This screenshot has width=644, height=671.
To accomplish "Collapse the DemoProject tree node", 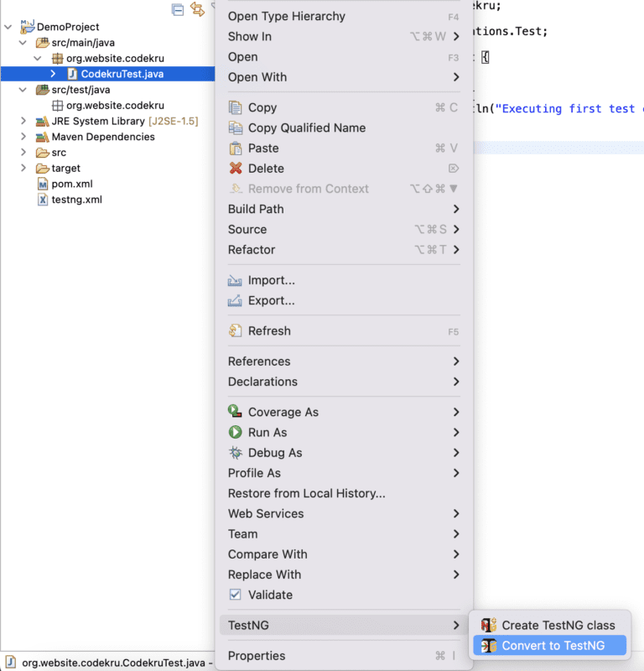I will point(7,26).
